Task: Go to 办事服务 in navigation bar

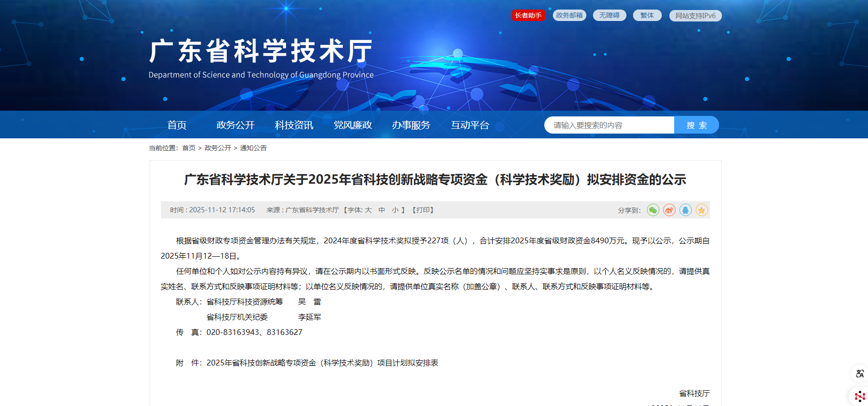Action: point(411,125)
